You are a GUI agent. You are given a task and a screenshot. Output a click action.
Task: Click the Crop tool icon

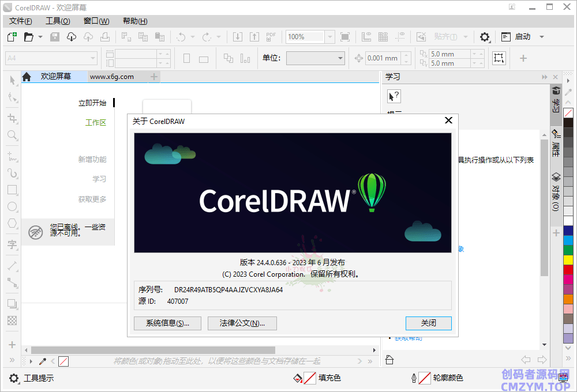[x=12, y=118]
